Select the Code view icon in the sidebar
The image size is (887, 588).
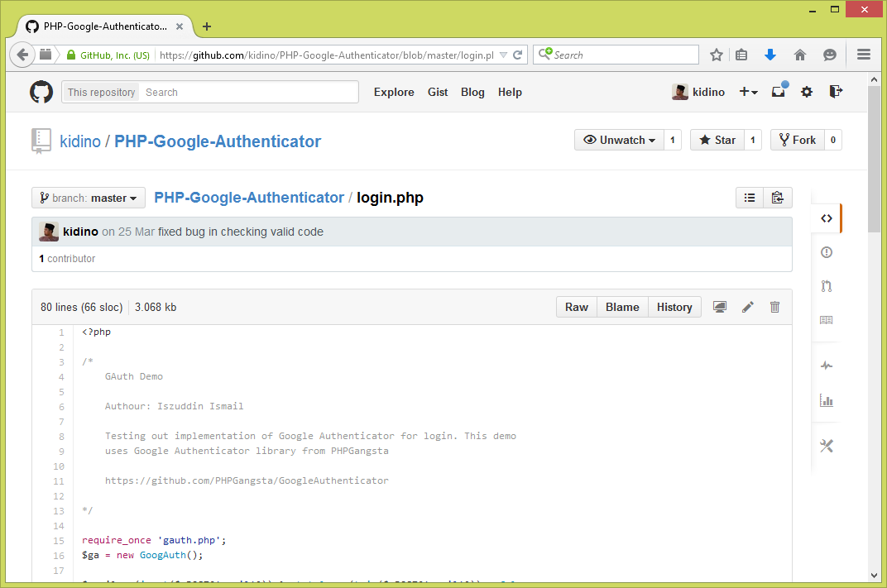(826, 218)
